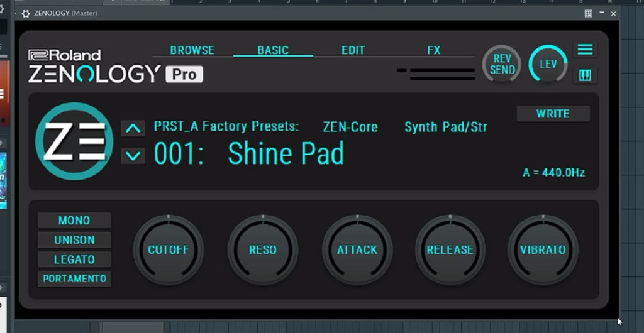Click the CUTOFF knob
Image resolution: width=644 pixels, height=333 pixels.
(169, 250)
